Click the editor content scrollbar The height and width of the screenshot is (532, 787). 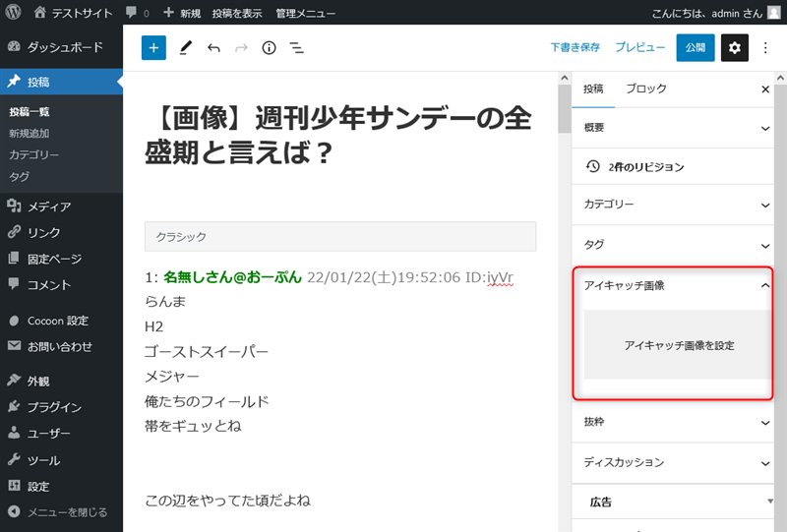tap(565, 108)
